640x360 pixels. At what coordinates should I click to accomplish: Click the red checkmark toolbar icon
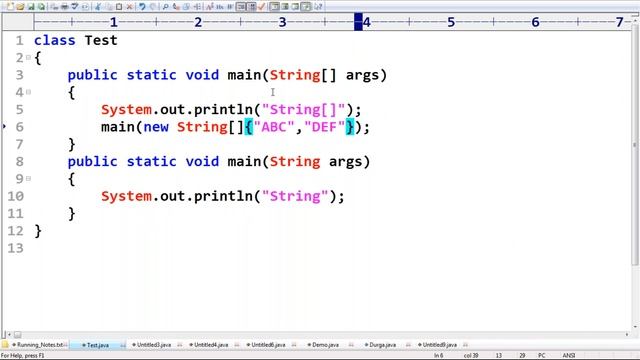pos(262,7)
